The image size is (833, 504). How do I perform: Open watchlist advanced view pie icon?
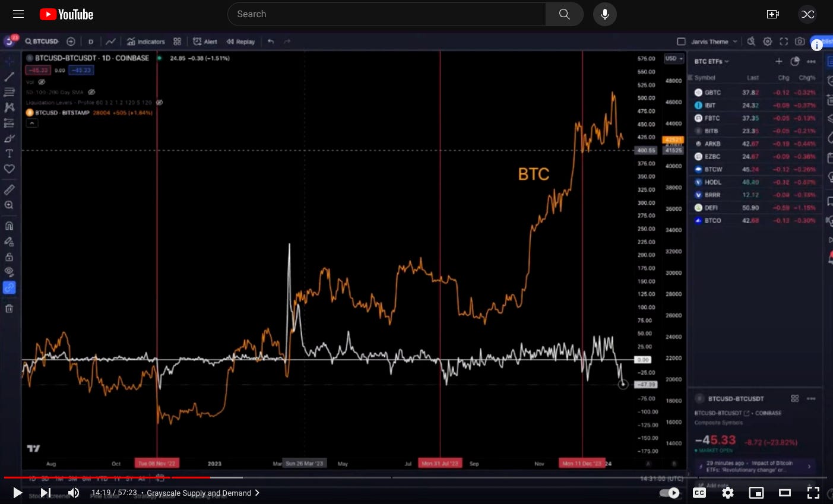point(795,62)
